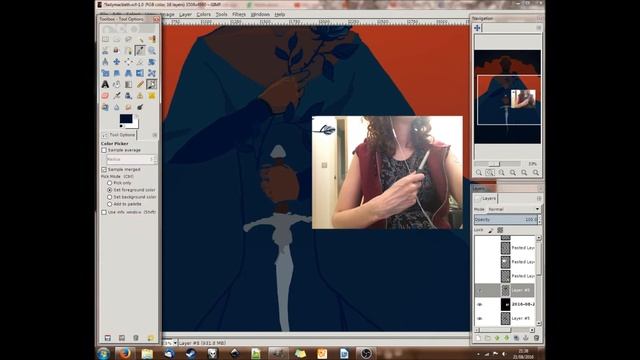Select the Pencil tool
This screenshot has width=640, height=360.
point(140,84)
